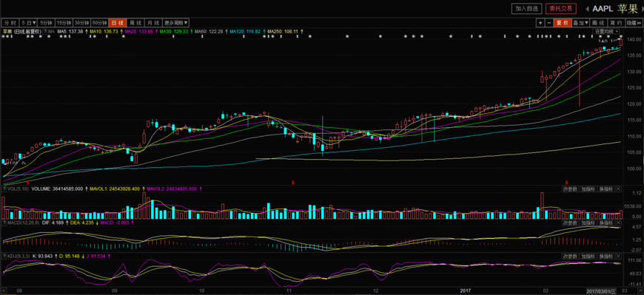Click the AAPL 苹果 stock title
The width and height of the screenshot is (644, 295).
click(x=614, y=9)
